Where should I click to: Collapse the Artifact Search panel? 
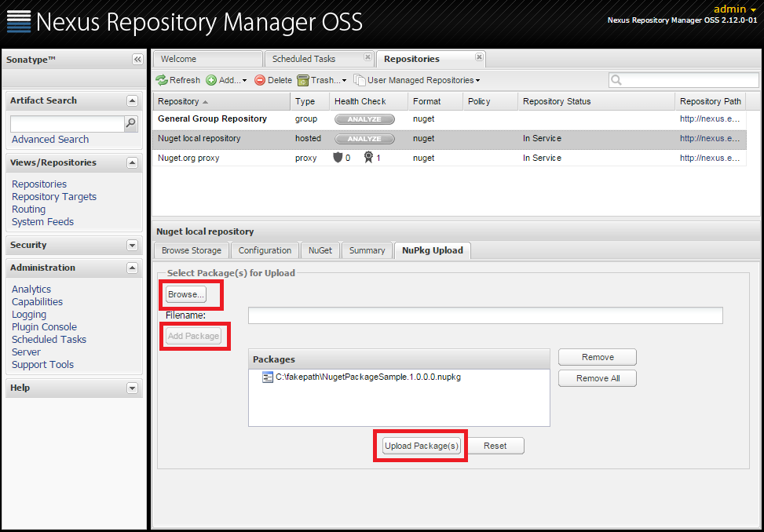pyautogui.click(x=132, y=100)
